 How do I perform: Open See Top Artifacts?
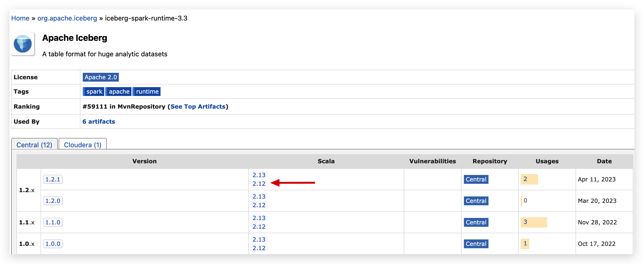[x=198, y=106]
